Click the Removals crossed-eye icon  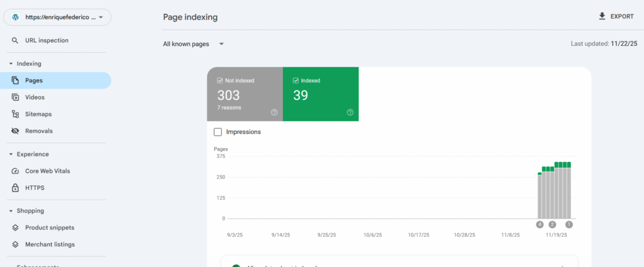tap(16, 131)
